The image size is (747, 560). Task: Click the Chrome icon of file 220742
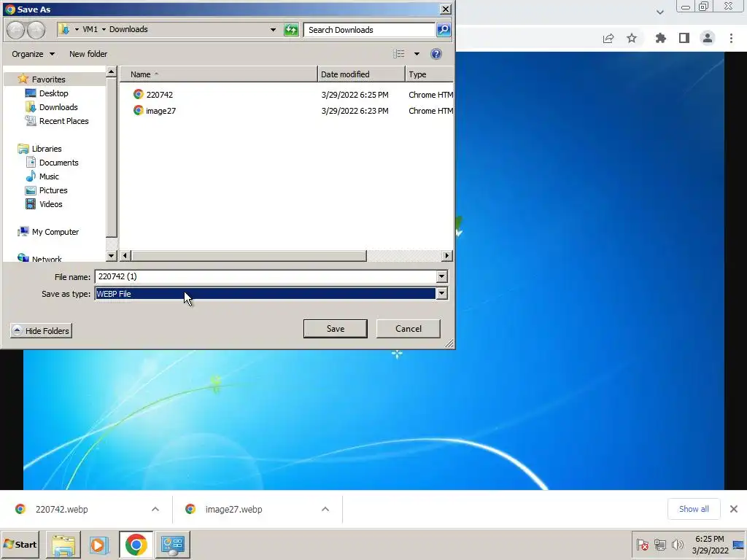pos(138,94)
